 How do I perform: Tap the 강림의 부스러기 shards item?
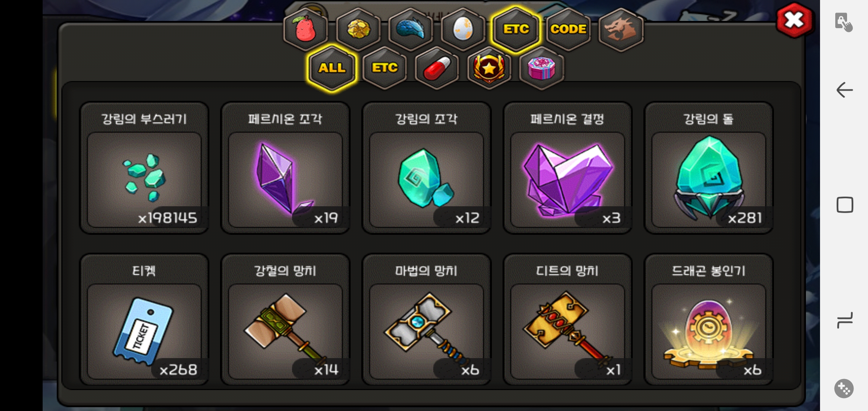coord(144,168)
